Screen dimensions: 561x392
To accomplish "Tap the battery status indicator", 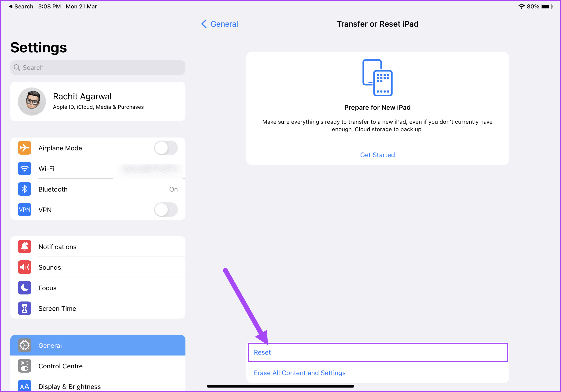I will (x=546, y=7).
